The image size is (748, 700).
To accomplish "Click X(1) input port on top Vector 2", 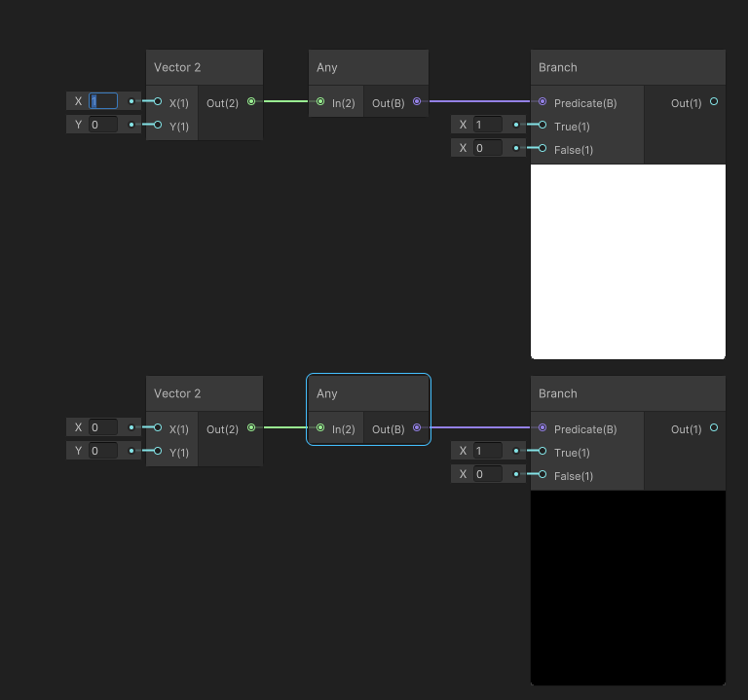I will [x=158, y=101].
